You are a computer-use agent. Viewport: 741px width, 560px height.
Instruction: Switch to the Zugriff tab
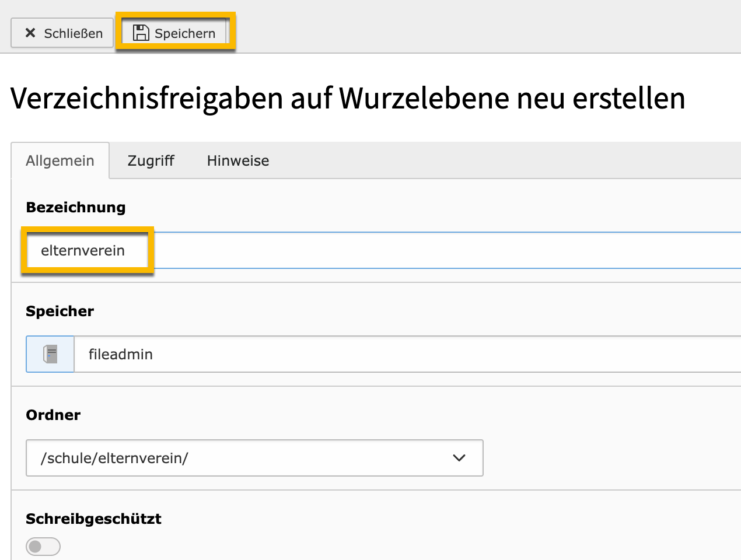(x=151, y=160)
